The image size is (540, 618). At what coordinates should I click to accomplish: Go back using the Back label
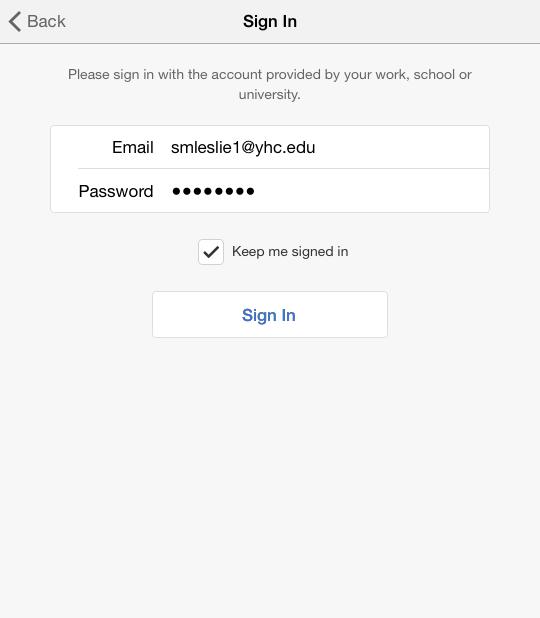point(46,21)
